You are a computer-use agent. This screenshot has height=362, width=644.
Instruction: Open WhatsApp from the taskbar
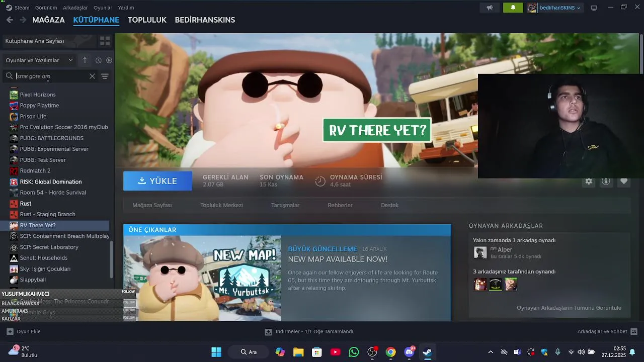pyautogui.click(x=354, y=352)
